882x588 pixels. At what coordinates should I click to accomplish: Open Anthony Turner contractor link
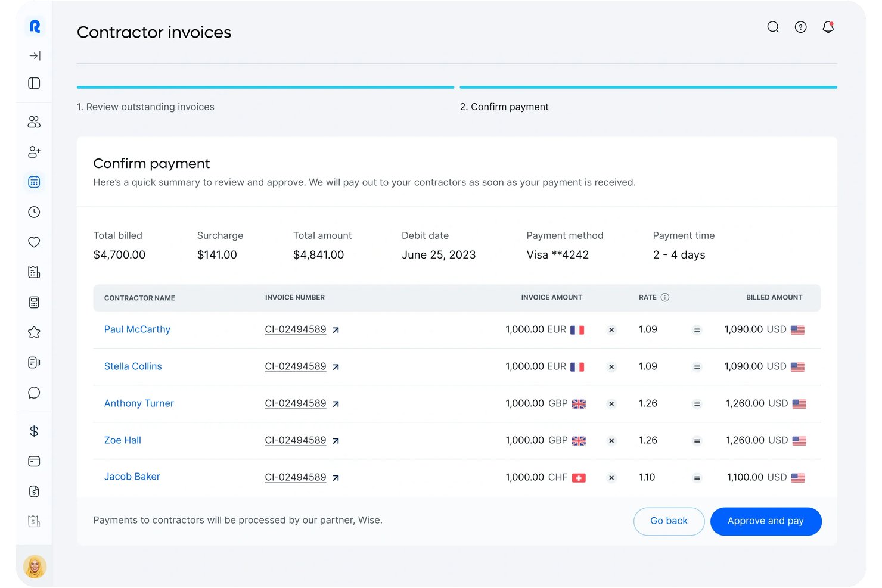coord(139,403)
